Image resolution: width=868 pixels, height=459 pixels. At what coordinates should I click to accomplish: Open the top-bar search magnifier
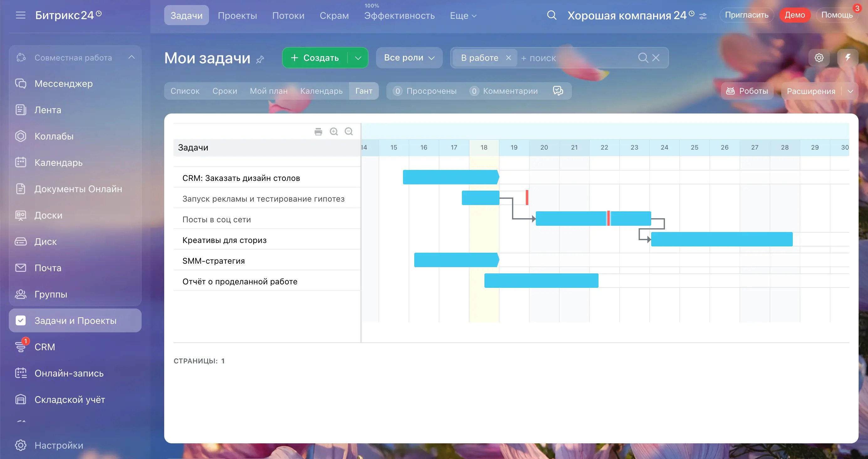(551, 15)
